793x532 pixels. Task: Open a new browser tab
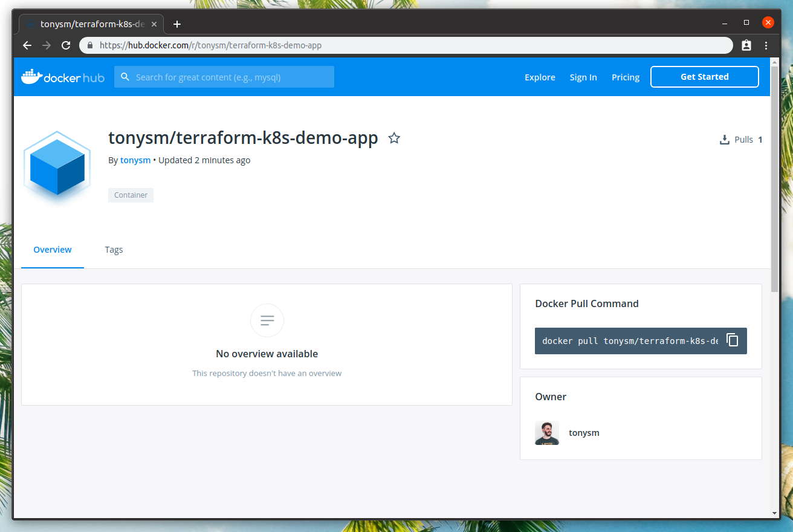(176, 24)
